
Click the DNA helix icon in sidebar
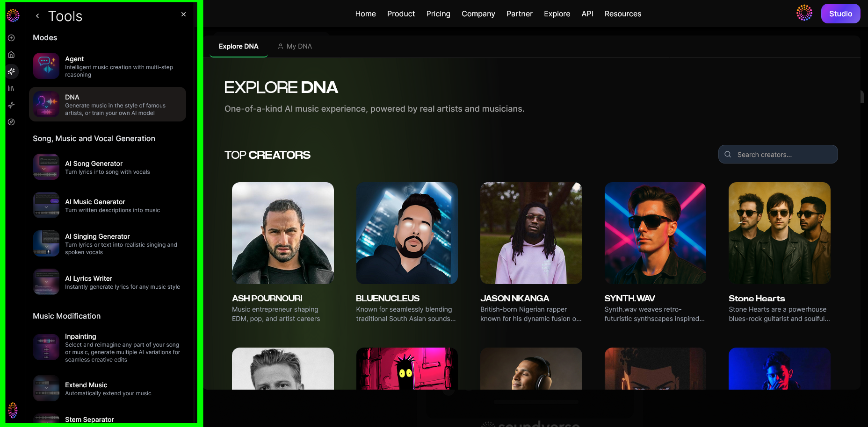click(11, 105)
